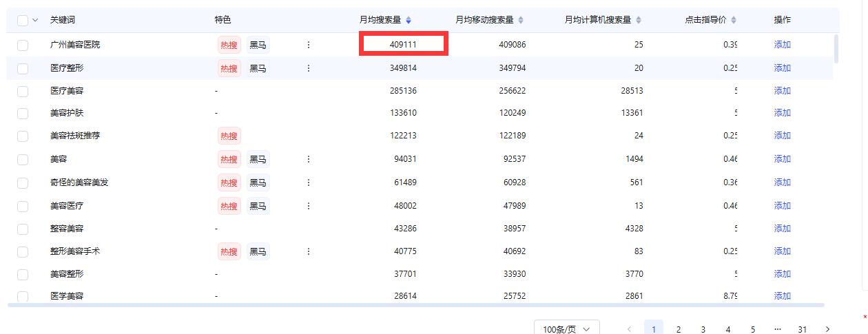Click the 热搜 tag on 美容祛斑推荐

[x=229, y=136]
